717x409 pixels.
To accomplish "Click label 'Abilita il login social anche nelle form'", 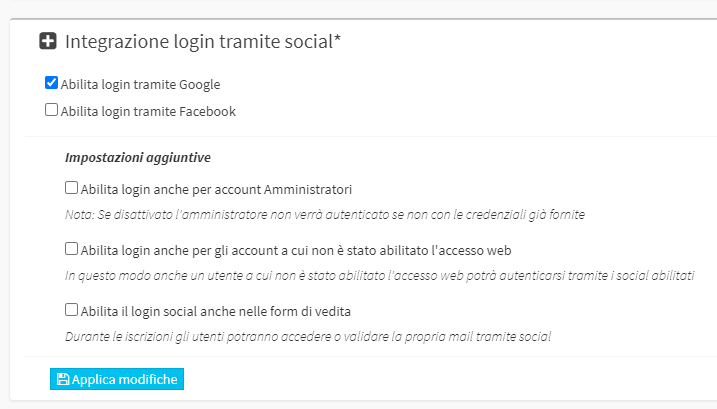I will coord(216,312).
